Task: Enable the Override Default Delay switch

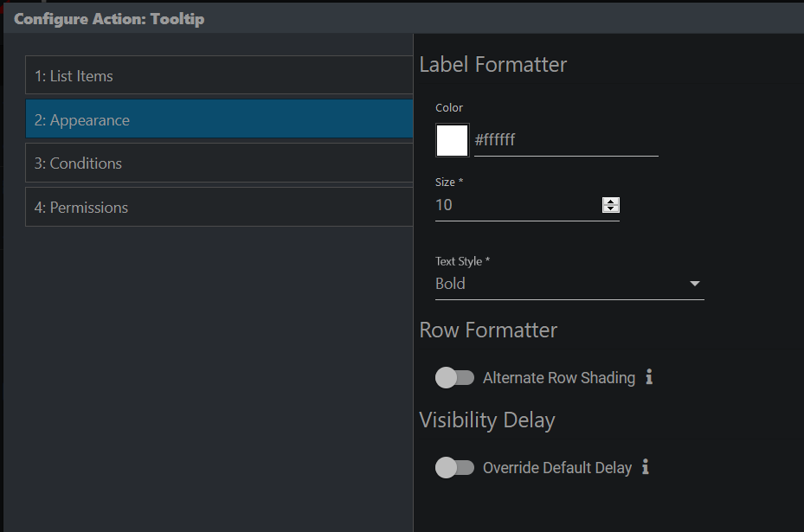Action: [454, 467]
